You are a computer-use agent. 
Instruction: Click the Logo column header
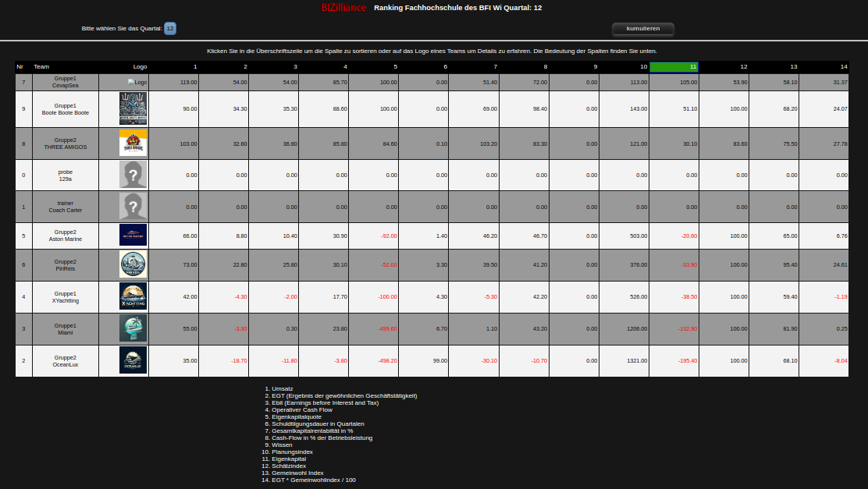[x=140, y=67]
